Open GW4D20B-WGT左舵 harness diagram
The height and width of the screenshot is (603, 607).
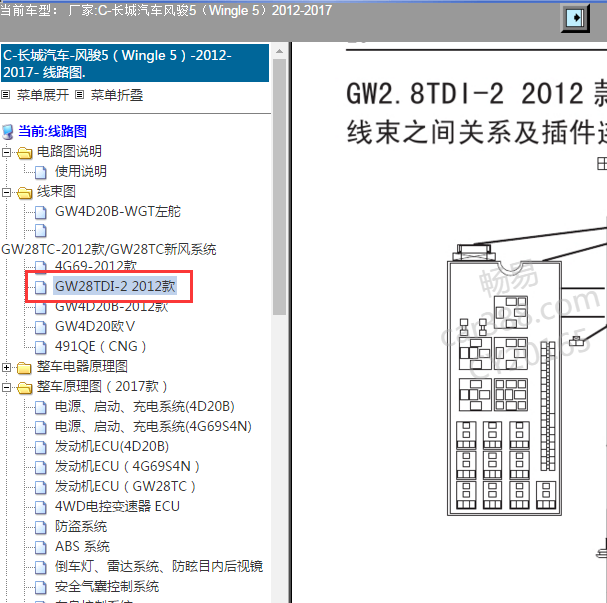pyautogui.click(x=118, y=211)
